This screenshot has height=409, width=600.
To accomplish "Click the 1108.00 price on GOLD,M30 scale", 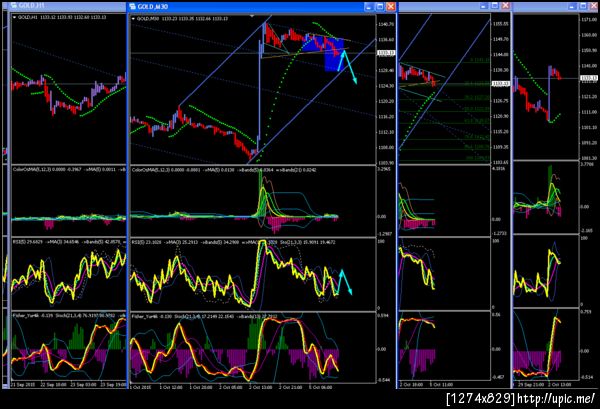I will tap(386, 147).
